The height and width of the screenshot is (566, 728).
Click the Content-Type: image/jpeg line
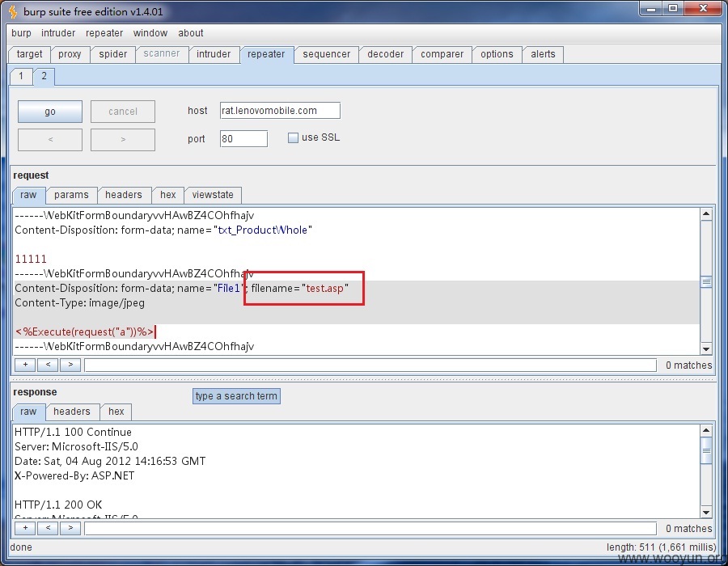click(x=80, y=303)
